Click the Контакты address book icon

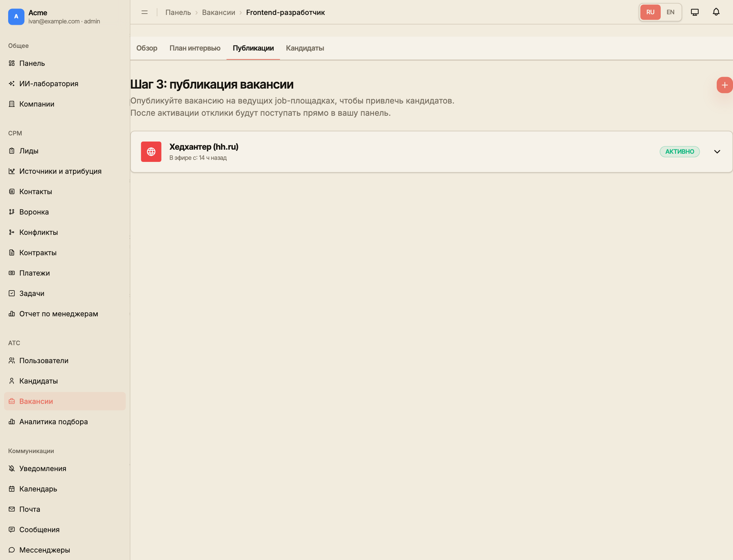[12, 192]
